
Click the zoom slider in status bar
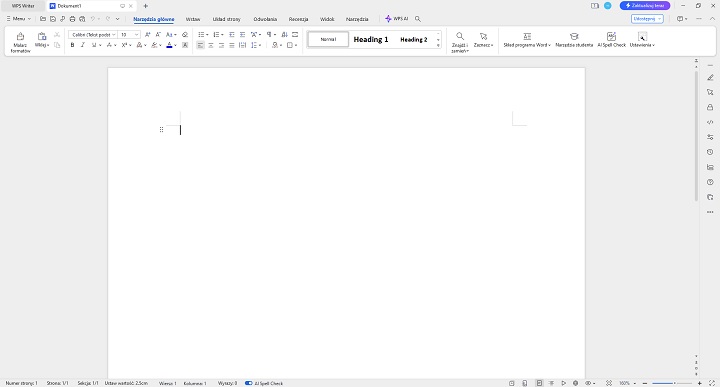click(x=672, y=383)
